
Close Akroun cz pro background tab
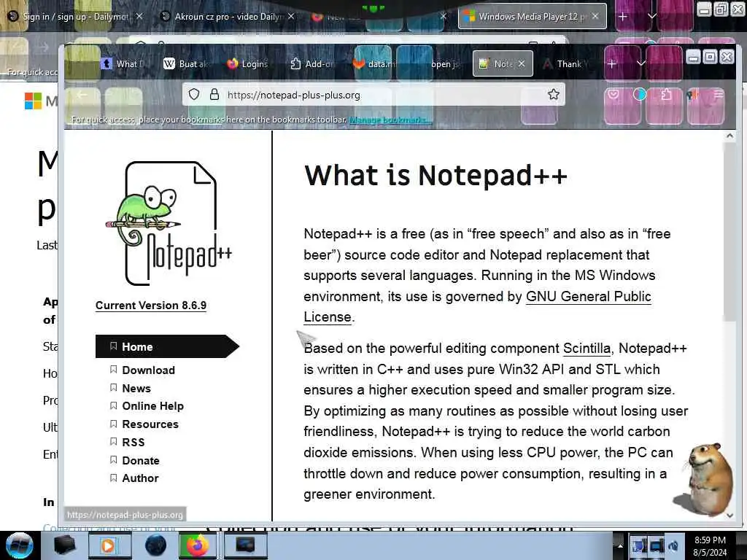[x=291, y=16]
